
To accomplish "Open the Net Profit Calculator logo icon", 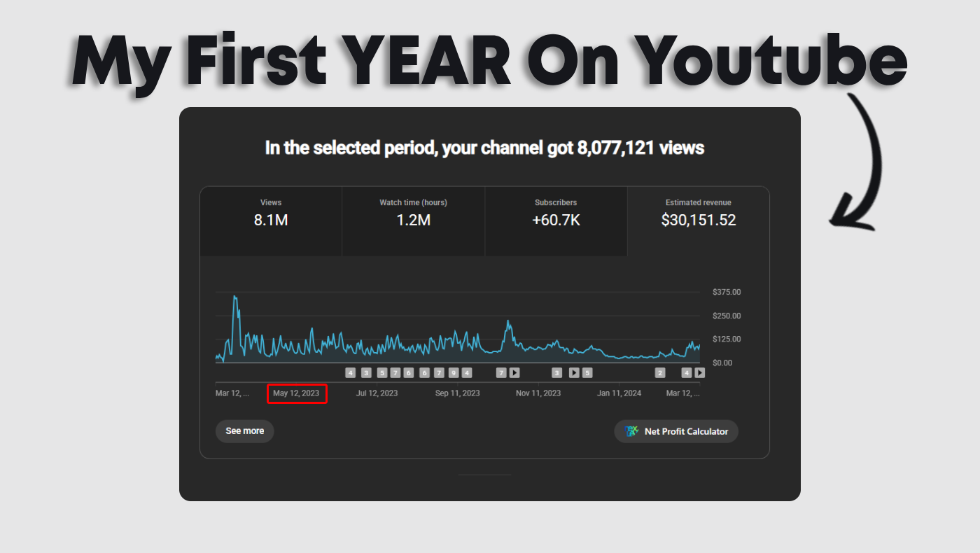I will [631, 431].
